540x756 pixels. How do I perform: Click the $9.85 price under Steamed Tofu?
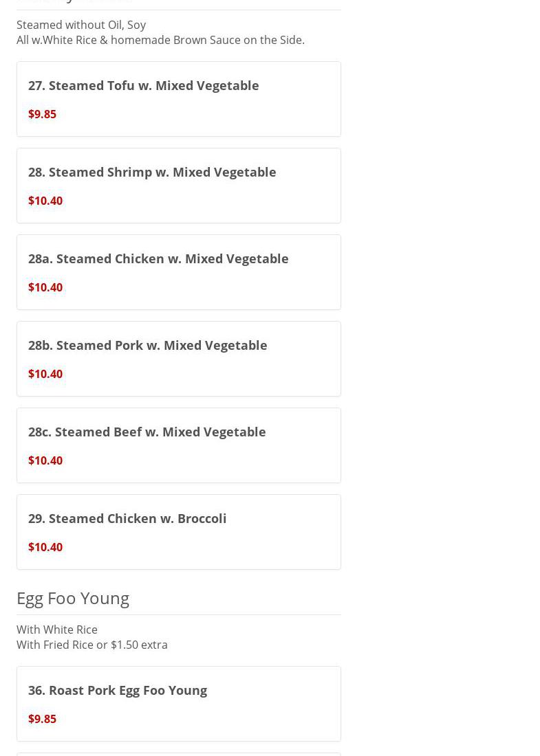[x=42, y=114]
